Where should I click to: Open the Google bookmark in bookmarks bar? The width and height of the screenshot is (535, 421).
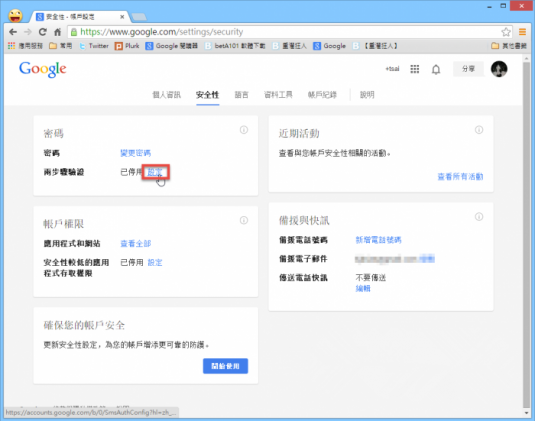(x=330, y=46)
